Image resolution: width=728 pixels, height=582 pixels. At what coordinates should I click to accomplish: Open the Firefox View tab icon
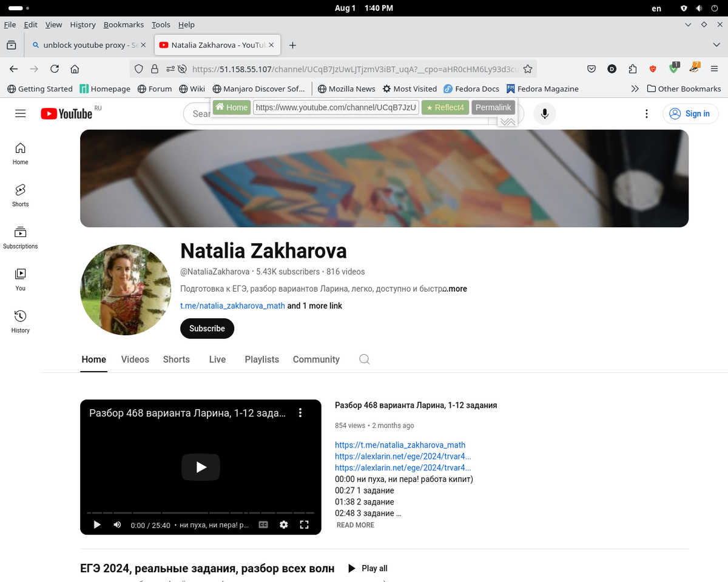point(11,45)
